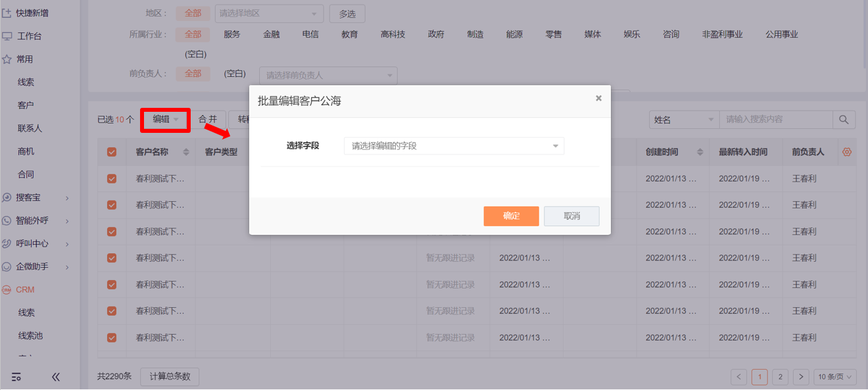Open the column settings gear icon
This screenshot has height=390, width=868.
pyautogui.click(x=847, y=152)
